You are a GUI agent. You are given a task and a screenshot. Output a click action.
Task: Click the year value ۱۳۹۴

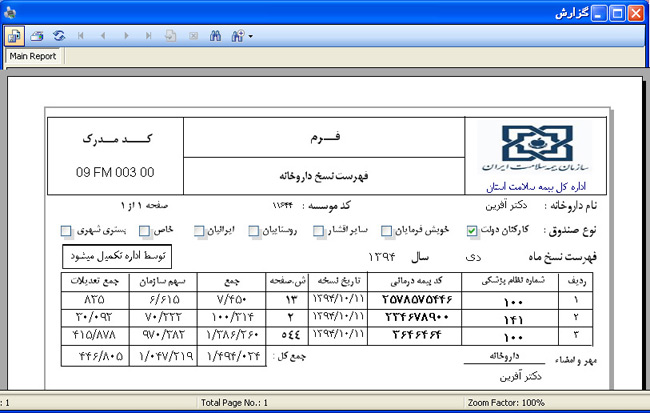(382, 257)
